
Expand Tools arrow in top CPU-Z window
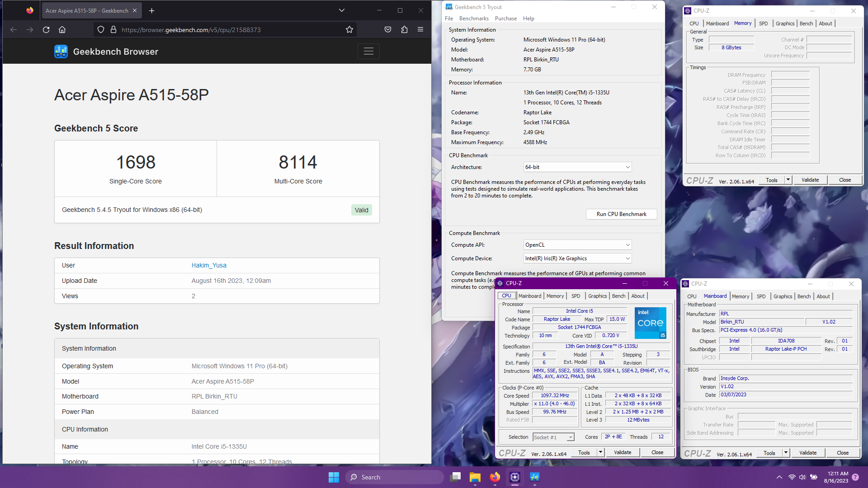pyautogui.click(x=788, y=180)
